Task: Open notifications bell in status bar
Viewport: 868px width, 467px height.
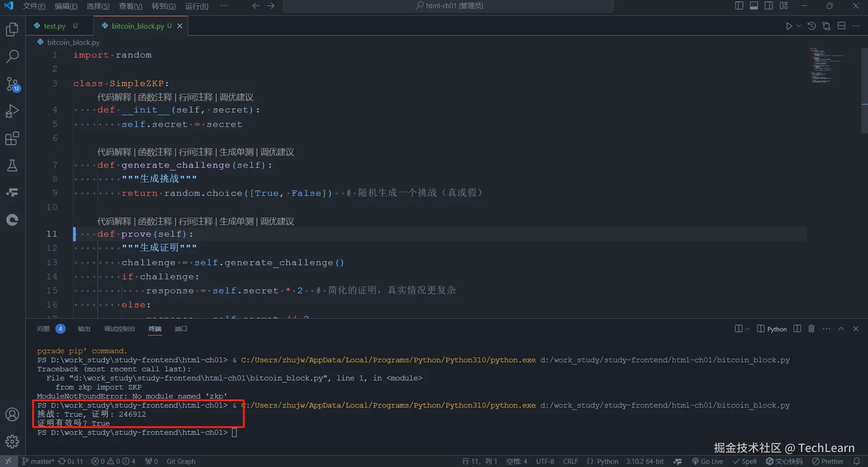Action: [x=856, y=461]
